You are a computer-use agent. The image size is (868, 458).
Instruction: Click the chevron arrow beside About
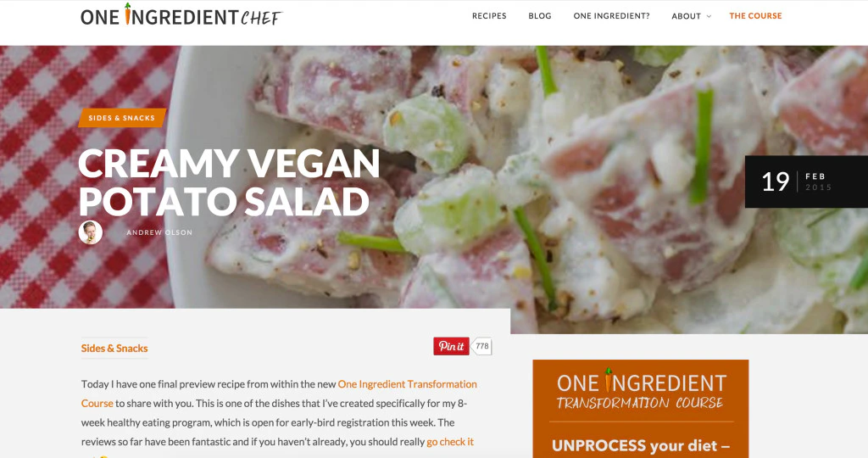click(x=709, y=17)
